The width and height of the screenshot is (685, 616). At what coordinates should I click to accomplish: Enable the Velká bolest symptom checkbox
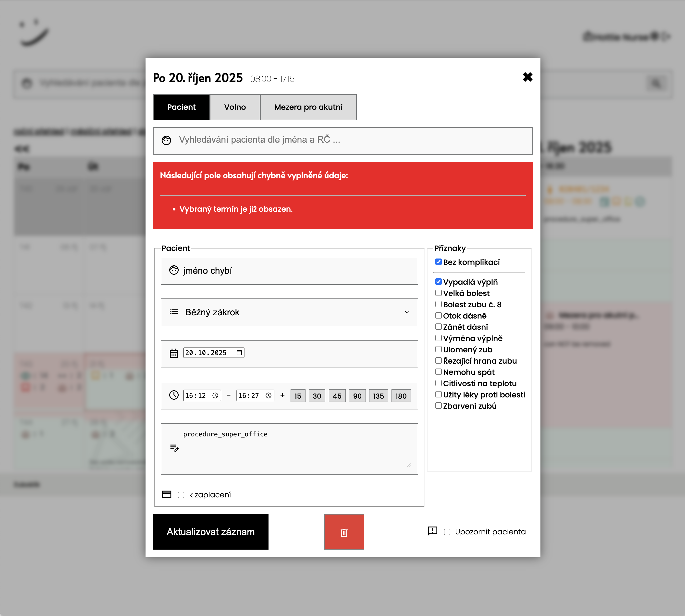(438, 293)
